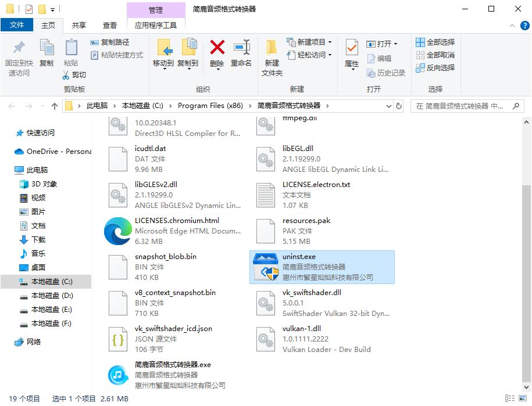Select the libEGL.dll file
This screenshot has height=406, width=532.
(x=322, y=159)
